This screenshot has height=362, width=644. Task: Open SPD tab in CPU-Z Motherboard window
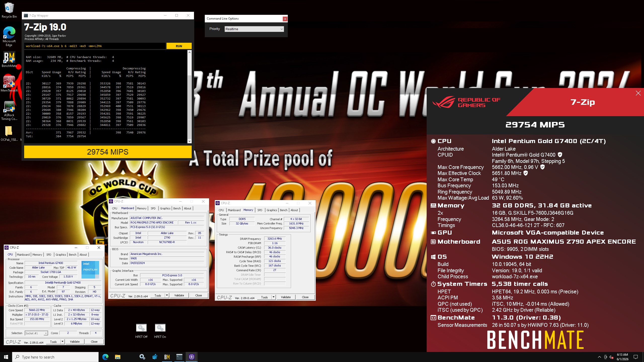(x=153, y=208)
